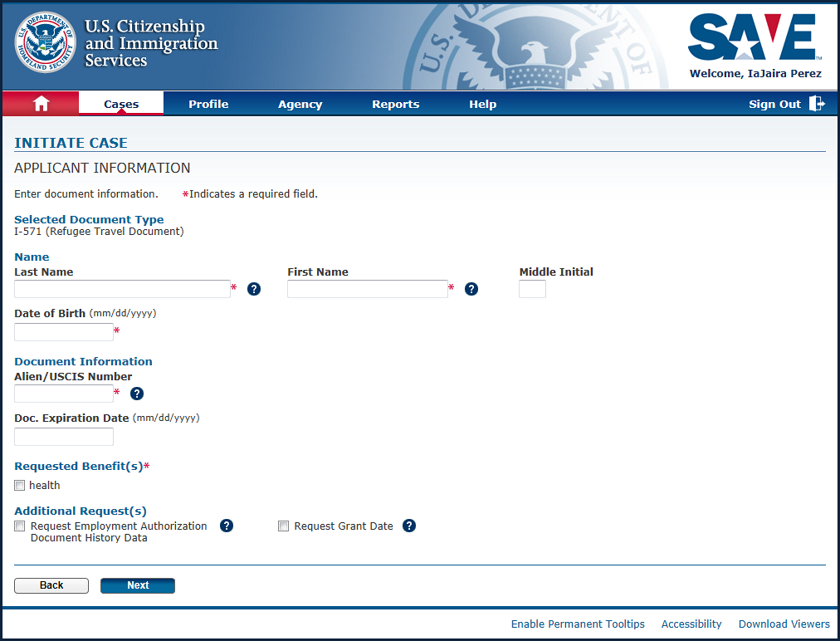Open help icon next to Alien/USCIS Number

point(137,394)
